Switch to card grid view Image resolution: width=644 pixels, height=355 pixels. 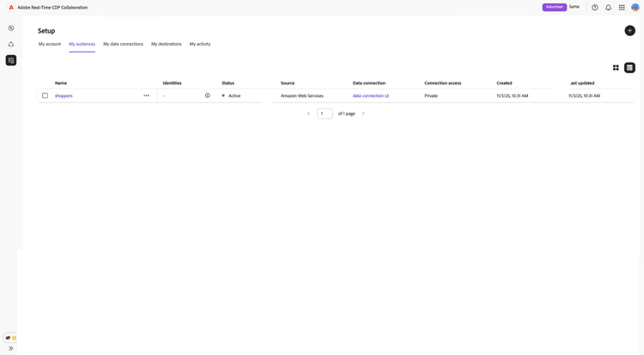[616, 68]
